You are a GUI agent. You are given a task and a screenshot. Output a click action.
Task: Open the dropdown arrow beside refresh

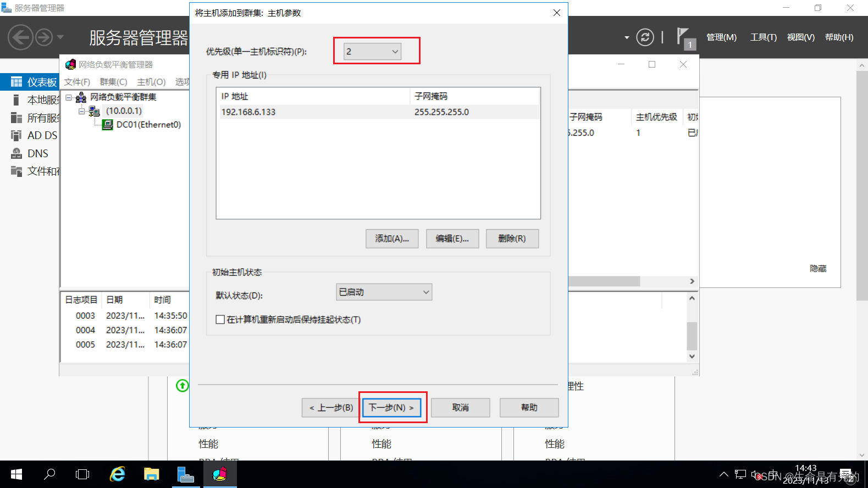tap(627, 37)
